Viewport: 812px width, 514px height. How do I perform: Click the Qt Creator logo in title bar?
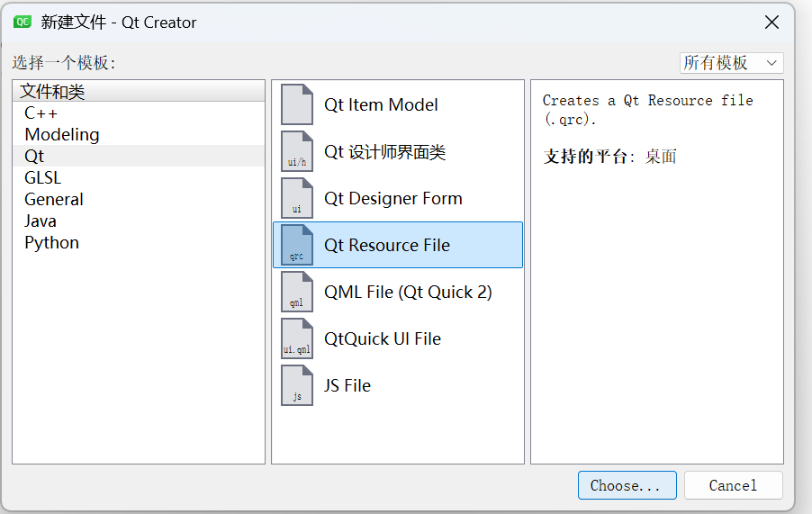pos(23,22)
